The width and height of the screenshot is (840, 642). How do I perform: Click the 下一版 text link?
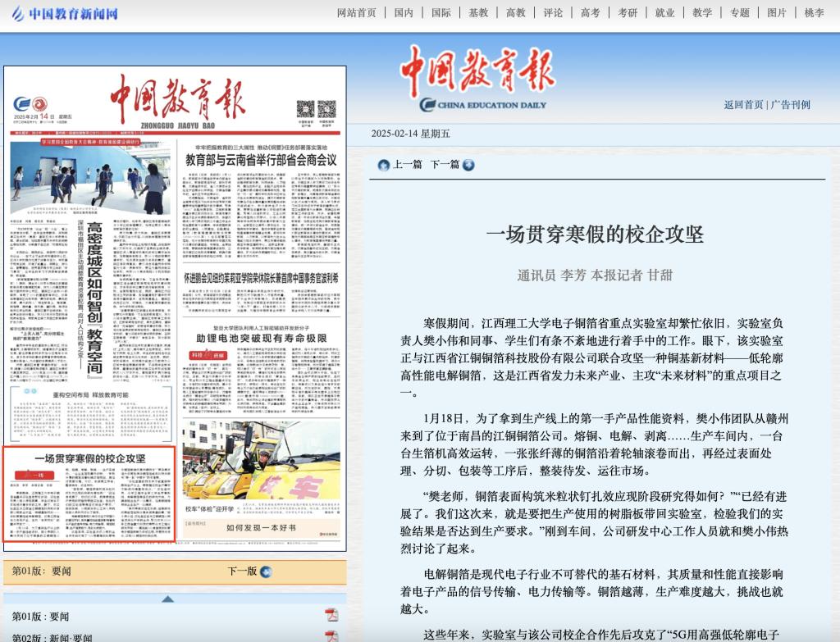tap(241, 571)
